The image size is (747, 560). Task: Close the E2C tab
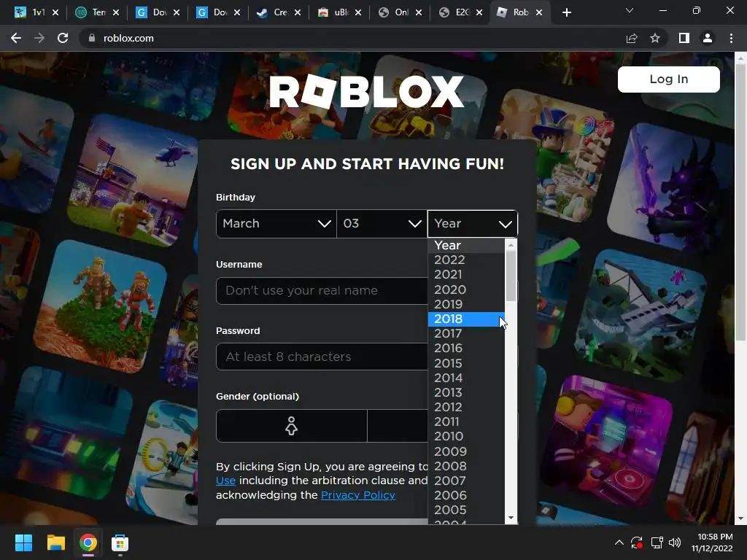point(479,12)
